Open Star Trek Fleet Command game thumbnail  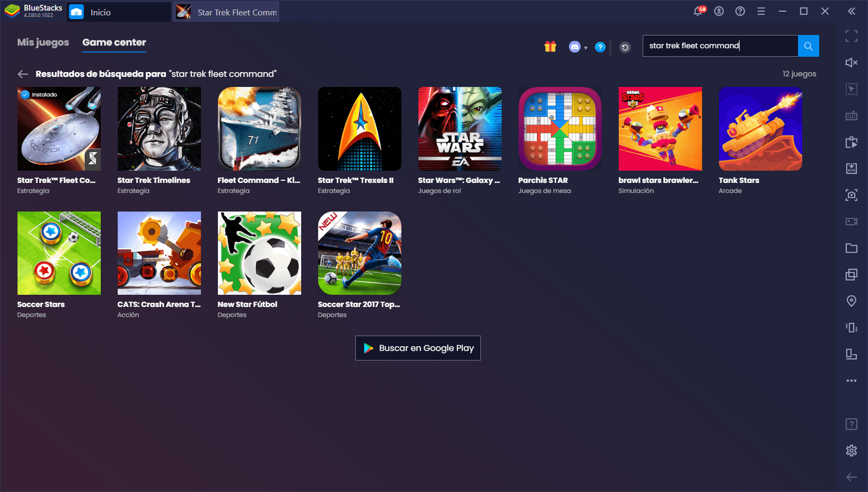point(59,129)
